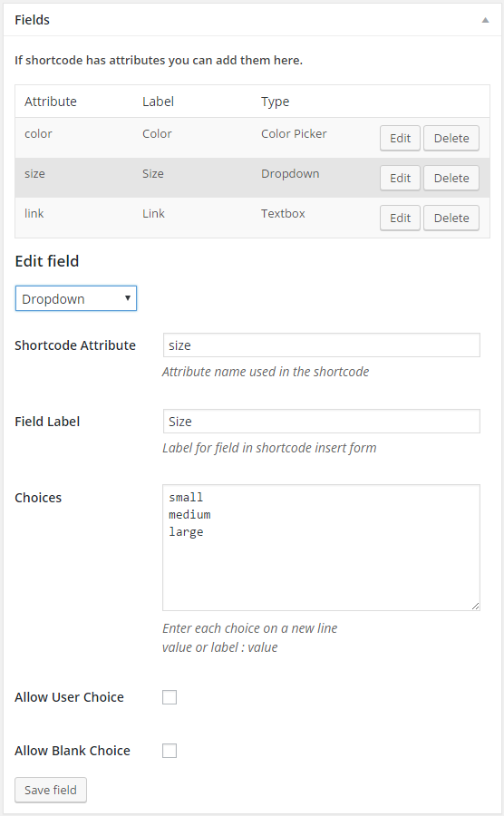Collapse the Fields panel arrow
This screenshot has height=816, width=504.
(x=485, y=20)
